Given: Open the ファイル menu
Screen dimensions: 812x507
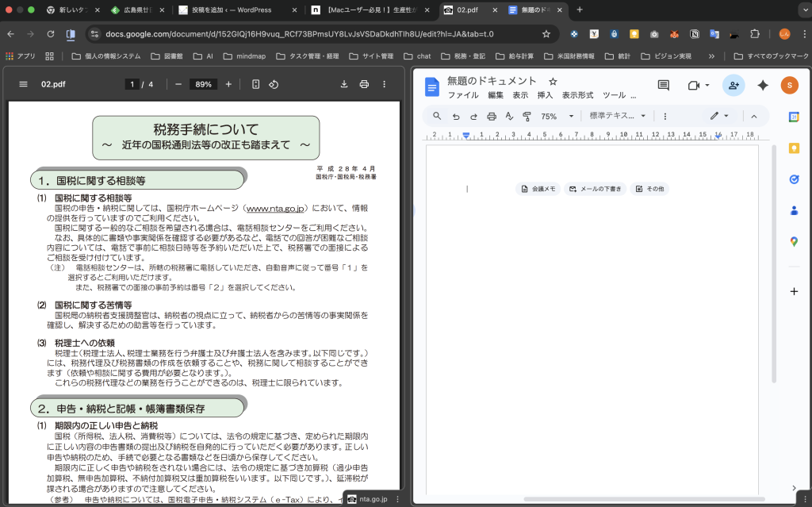Looking at the screenshot, I should coord(463,95).
